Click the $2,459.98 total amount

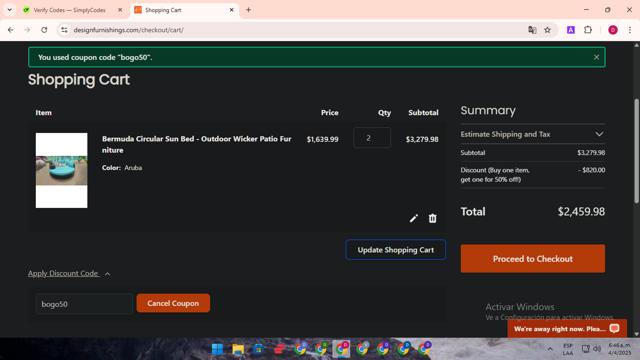click(581, 211)
